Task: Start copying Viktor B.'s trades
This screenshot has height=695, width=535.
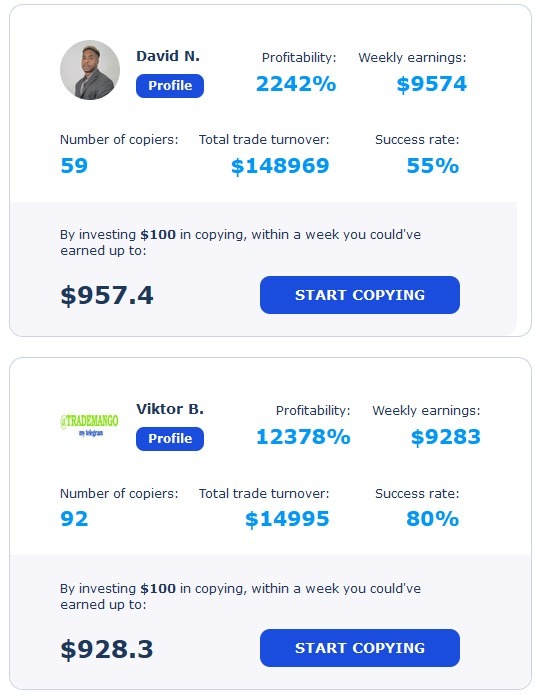Action: tap(359, 648)
